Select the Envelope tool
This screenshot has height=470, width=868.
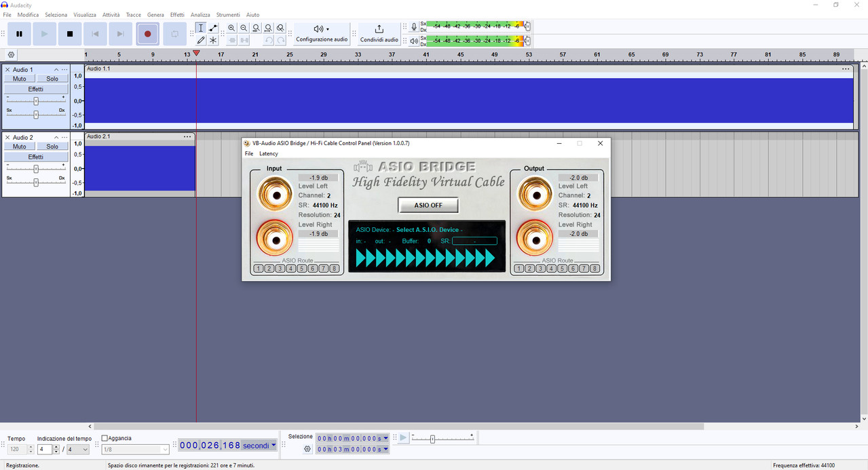pyautogui.click(x=213, y=28)
